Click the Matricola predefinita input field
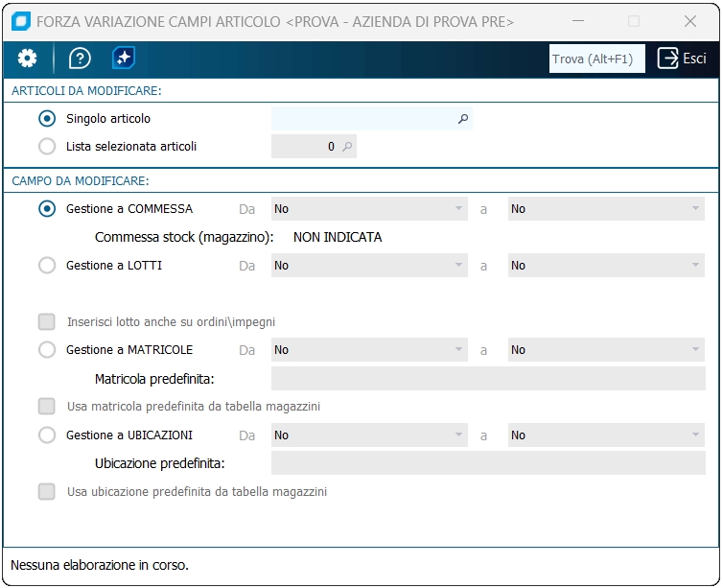The width and height of the screenshot is (723, 588). (488, 379)
